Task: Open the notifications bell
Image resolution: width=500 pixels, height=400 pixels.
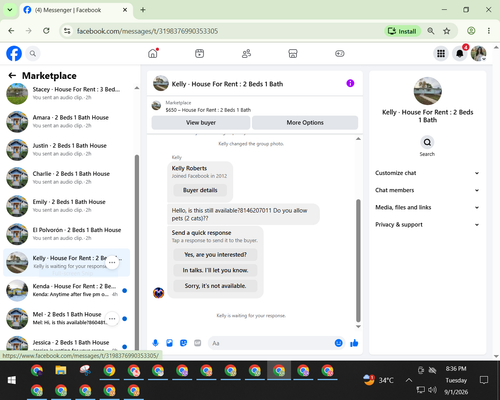Action: pyautogui.click(x=460, y=53)
